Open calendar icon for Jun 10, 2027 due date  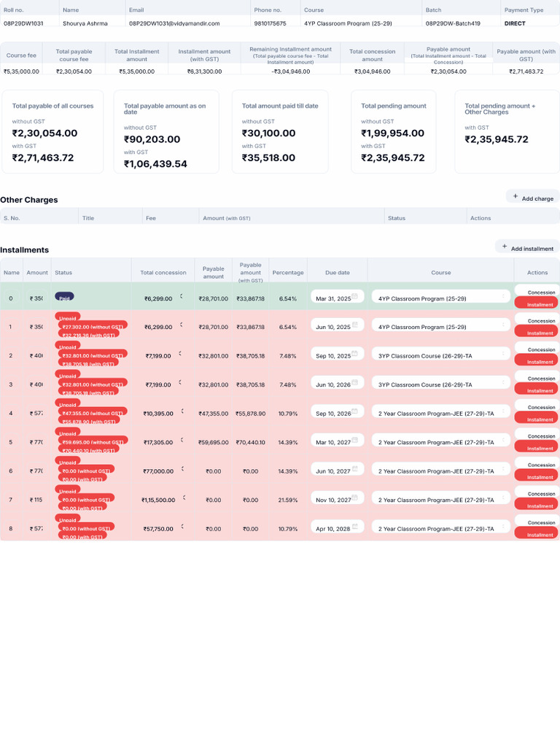355,469
